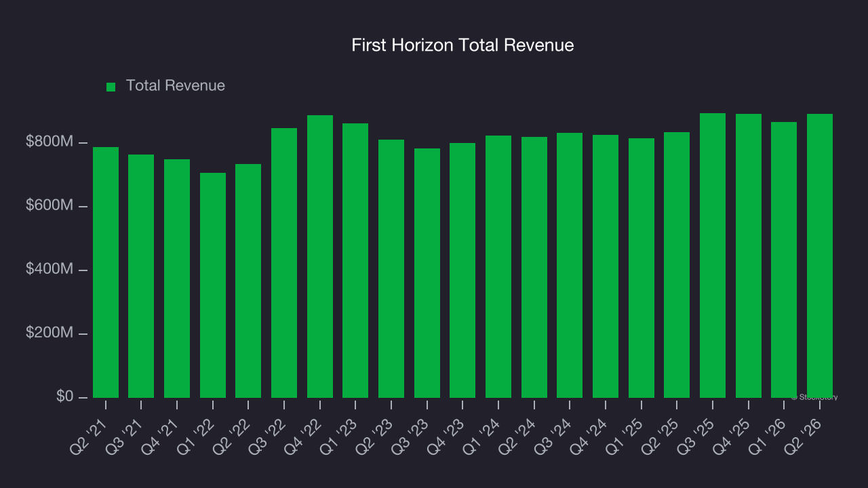Click the green Total Revenue legend swatch
Screen dimensions: 868x488
(111, 87)
